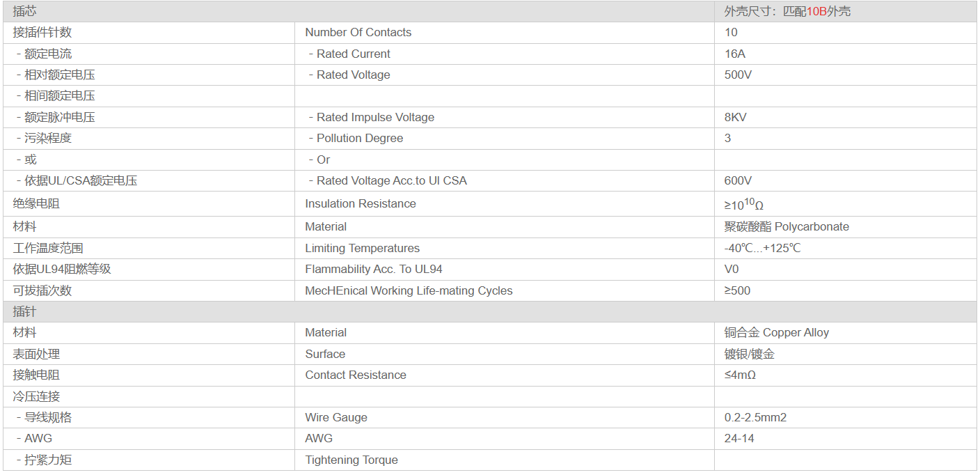Click the Tightening Torque label
The image size is (980, 475).
tap(351, 460)
